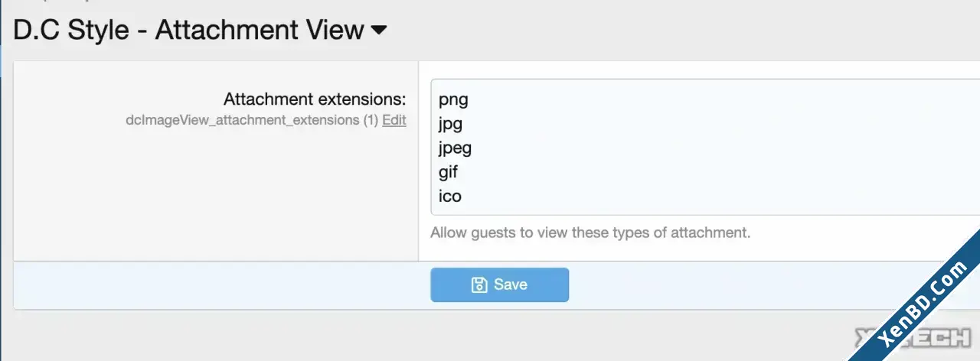
Task: Click the 'Allow guests to view' hint text
Action: click(590, 233)
